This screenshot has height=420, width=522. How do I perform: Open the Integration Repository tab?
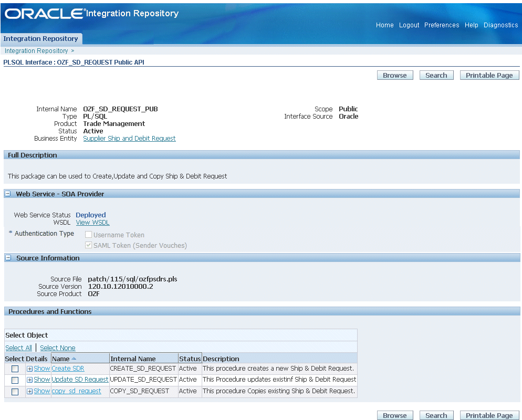40,39
